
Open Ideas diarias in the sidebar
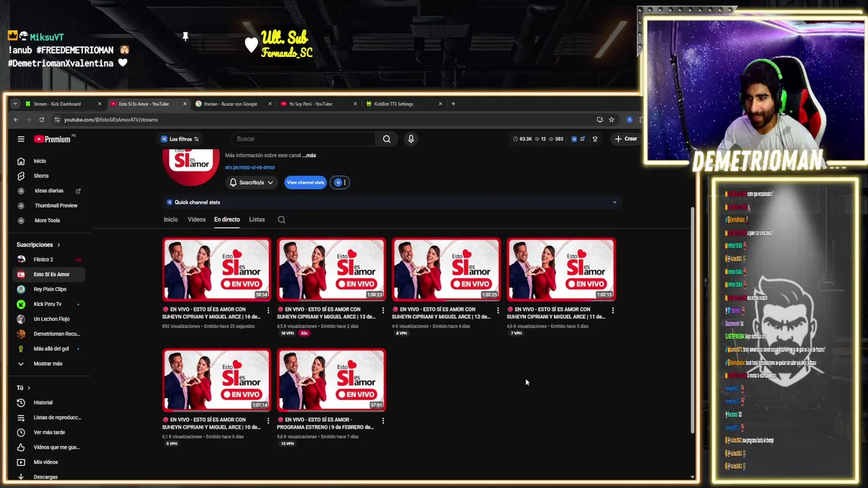47,190
